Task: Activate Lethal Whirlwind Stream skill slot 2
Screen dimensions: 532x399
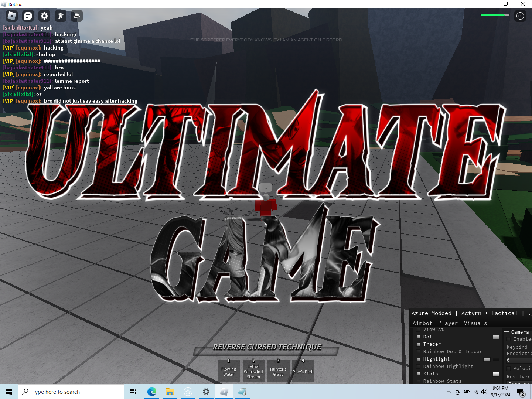Action: pos(253,371)
